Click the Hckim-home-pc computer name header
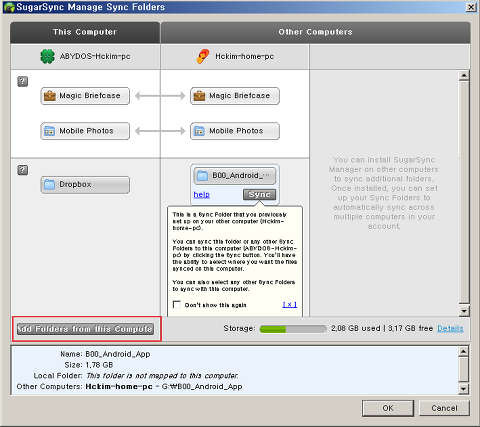The image size is (480, 427). (244, 56)
